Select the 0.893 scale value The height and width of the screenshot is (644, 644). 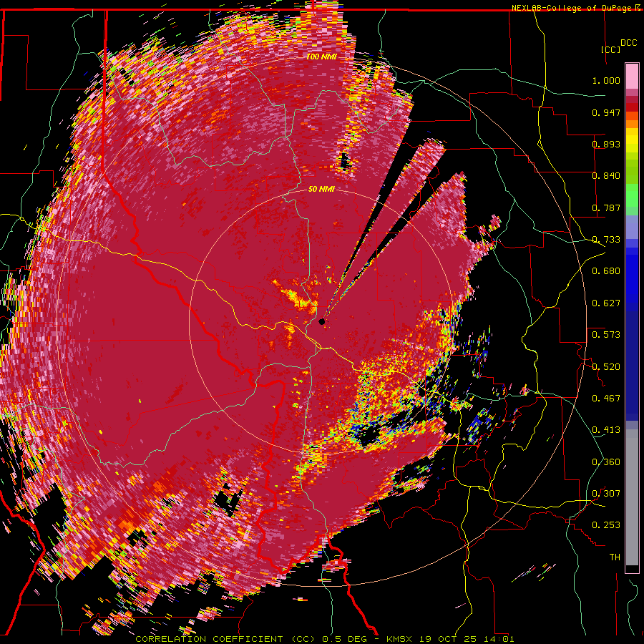click(x=606, y=144)
